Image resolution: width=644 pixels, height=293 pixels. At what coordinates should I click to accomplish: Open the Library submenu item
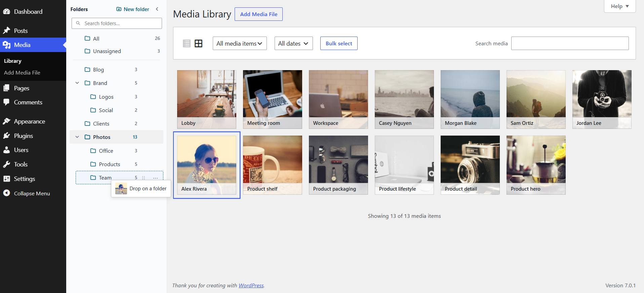(x=13, y=61)
